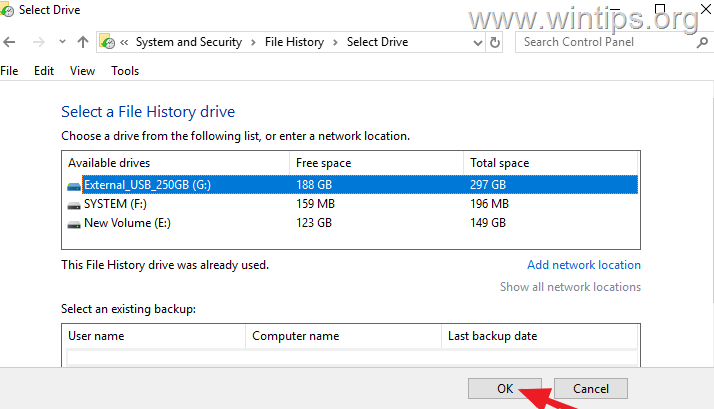Refresh the Select Drive page
The image size is (714, 409).
tap(495, 42)
